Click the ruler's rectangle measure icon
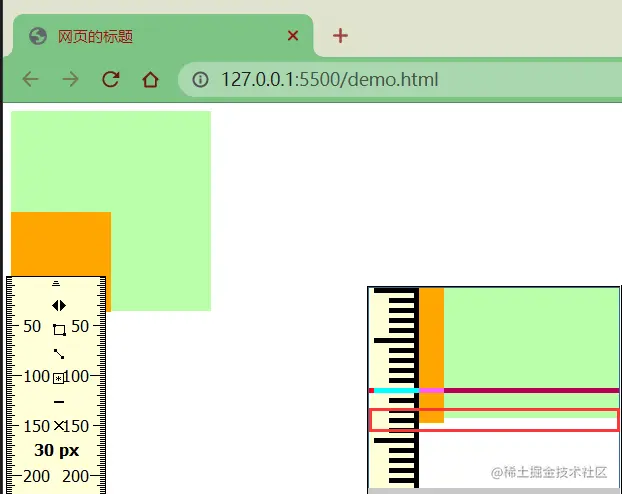This screenshot has height=494, width=622. tap(59, 329)
